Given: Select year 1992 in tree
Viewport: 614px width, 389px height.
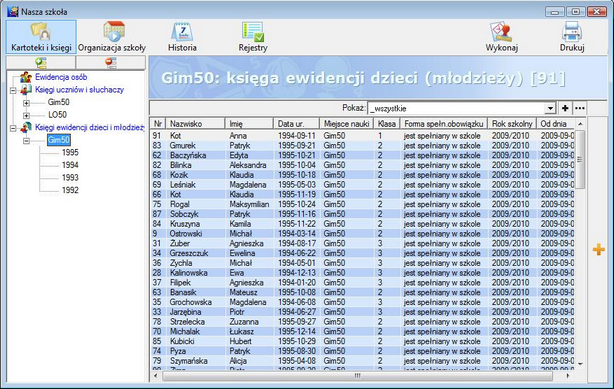Looking at the screenshot, I should 70,190.
